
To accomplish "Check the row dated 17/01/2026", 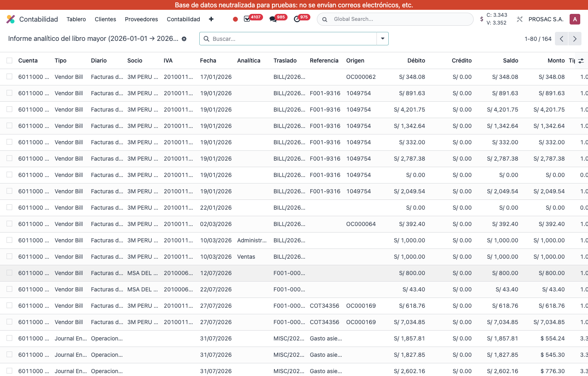I will click(x=9, y=77).
